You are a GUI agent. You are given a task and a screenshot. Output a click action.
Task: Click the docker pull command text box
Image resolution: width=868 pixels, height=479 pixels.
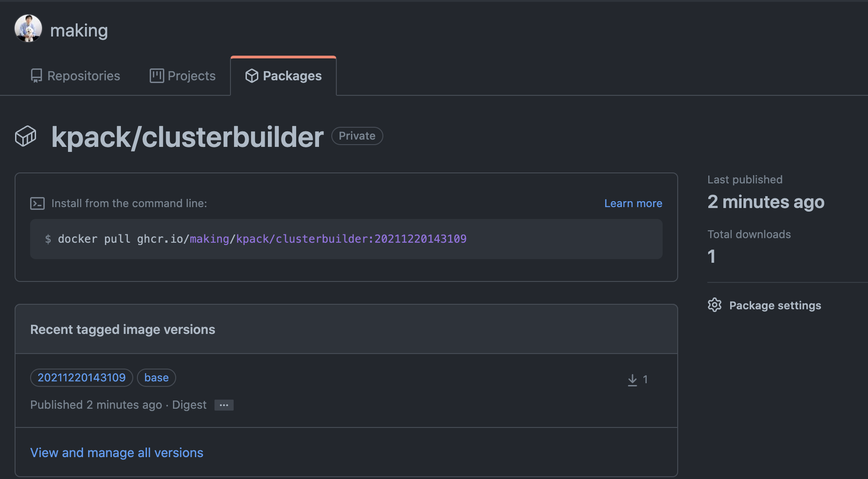pos(346,239)
